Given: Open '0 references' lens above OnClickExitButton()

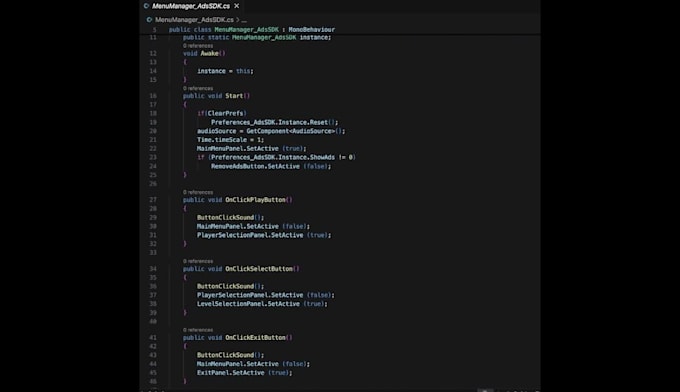Looking at the screenshot, I should (198, 330).
